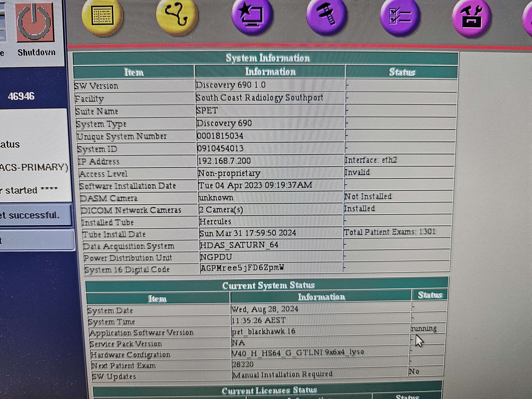
Task: Click Service Pack Version value 'NA'
Action: pyautogui.click(x=238, y=342)
